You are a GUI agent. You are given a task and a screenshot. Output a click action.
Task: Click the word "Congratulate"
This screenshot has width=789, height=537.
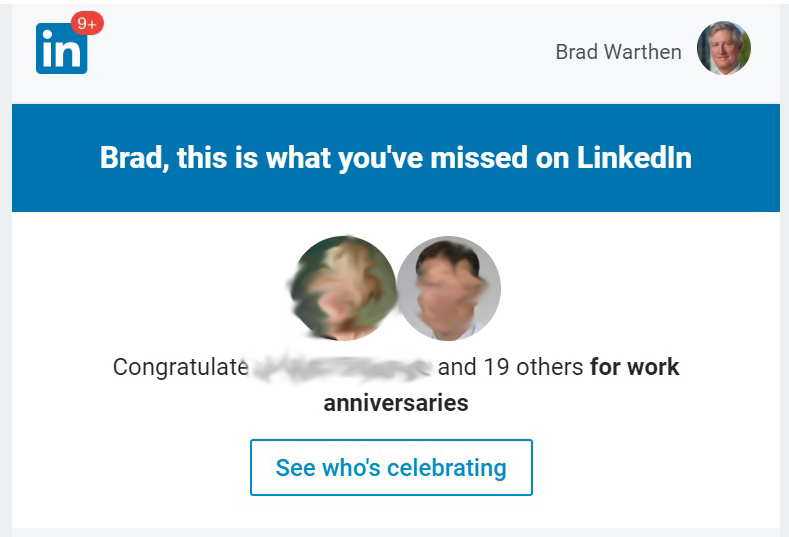tap(181, 367)
